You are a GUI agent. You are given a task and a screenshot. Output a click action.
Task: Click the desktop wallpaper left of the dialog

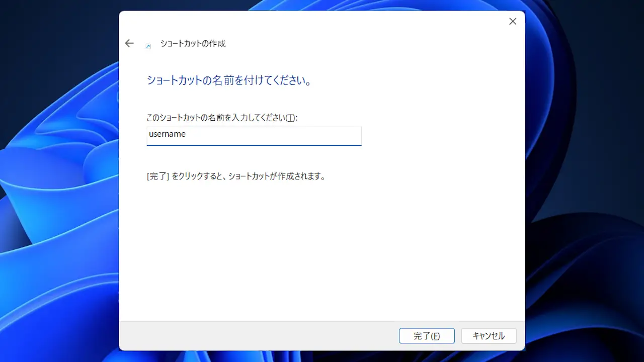click(55, 201)
